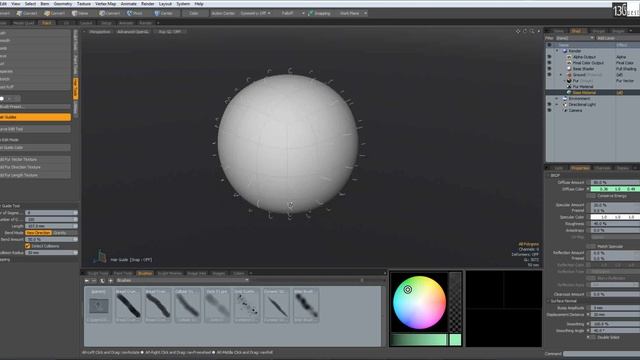Collapse the Surface Normal section

pyautogui.click(x=548, y=301)
